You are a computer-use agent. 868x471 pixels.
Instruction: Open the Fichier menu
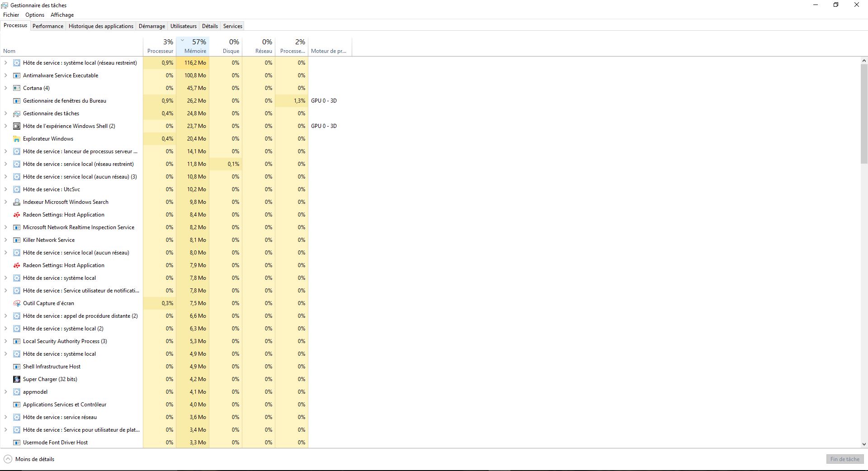click(x=11, y=15)
